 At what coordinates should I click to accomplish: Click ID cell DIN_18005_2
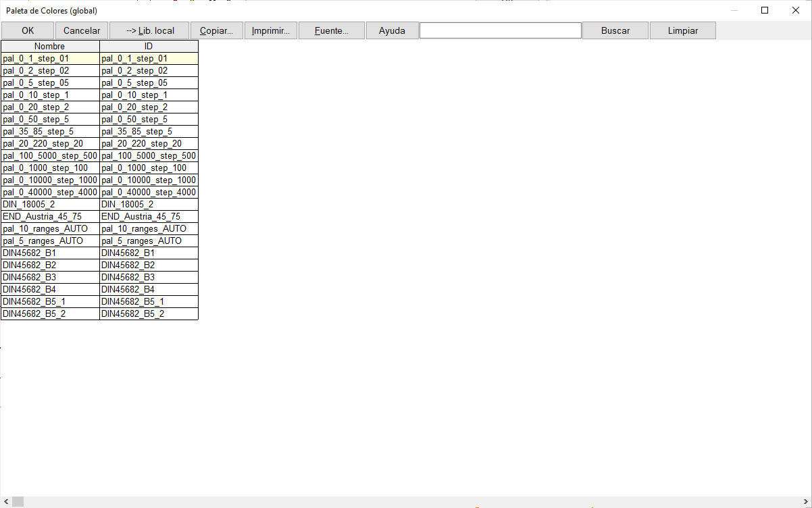pos(149,205)
